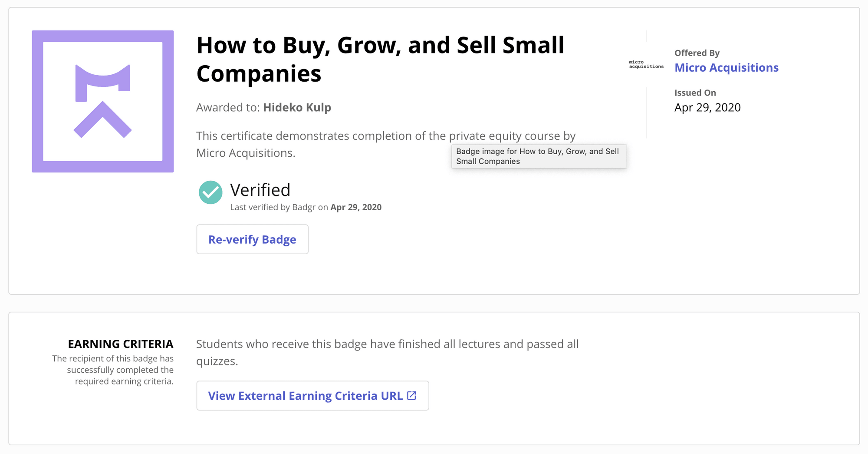
Task: Open the Micro Acquisitions issuer link
Action: coord(727,68)
